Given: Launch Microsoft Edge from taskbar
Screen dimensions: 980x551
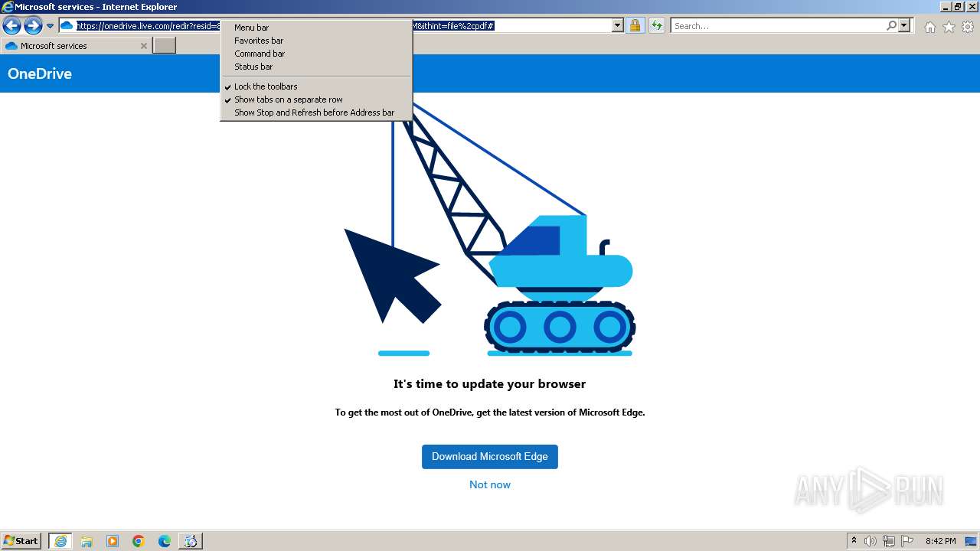Looking at the screenshot, I should pos(165,541).
